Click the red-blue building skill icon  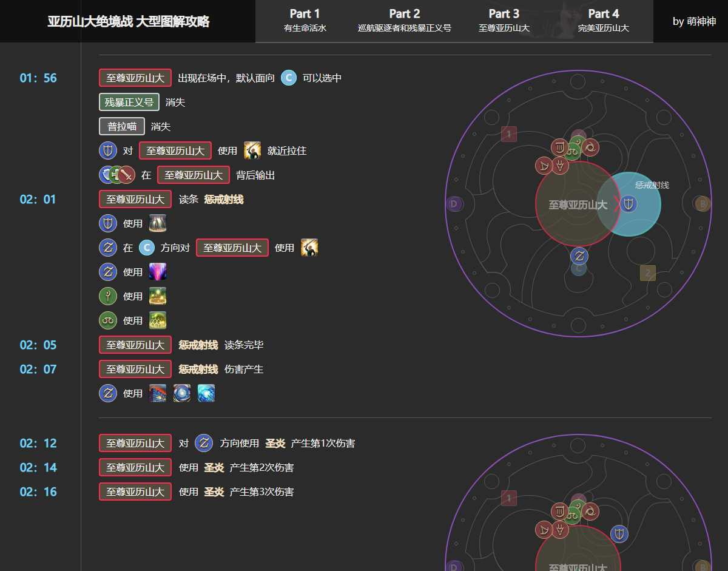pyautogui.click(x=158, y=393)
